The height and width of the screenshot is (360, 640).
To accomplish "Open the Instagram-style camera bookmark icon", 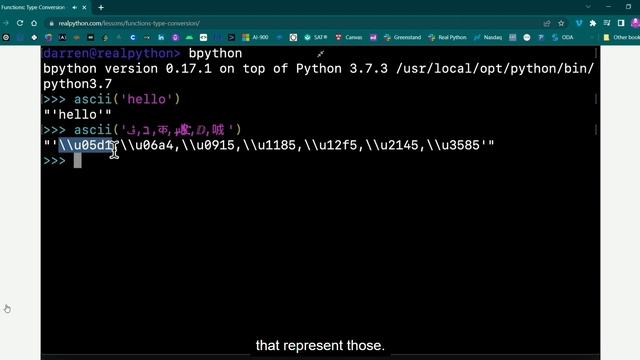I will (x=293, y=37).
